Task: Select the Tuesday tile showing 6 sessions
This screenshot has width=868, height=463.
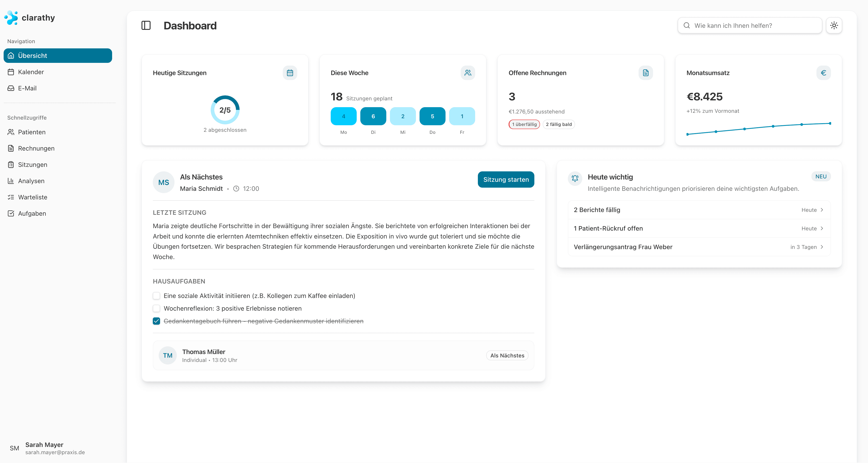Action: pyautogui.click(x=373, y=116)
